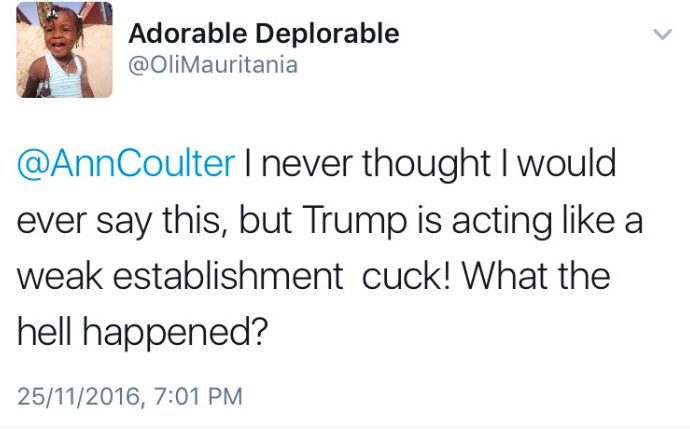Click the date 25/11/2016 in the timestamp
The height and width of the screenshot is (429, 690).
coord(79,396)
